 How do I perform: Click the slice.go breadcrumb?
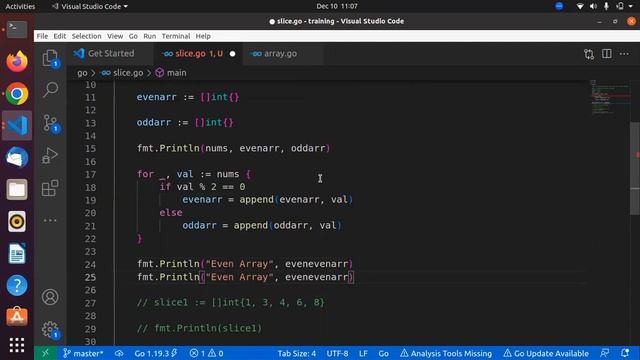[x=122, y=73]
